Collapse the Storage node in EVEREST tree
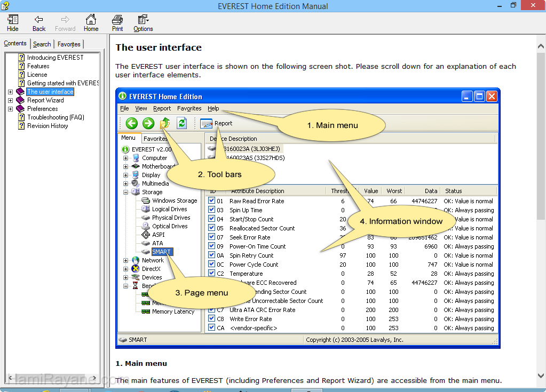The height and width of the screenshot is (392, 546). 126,192
